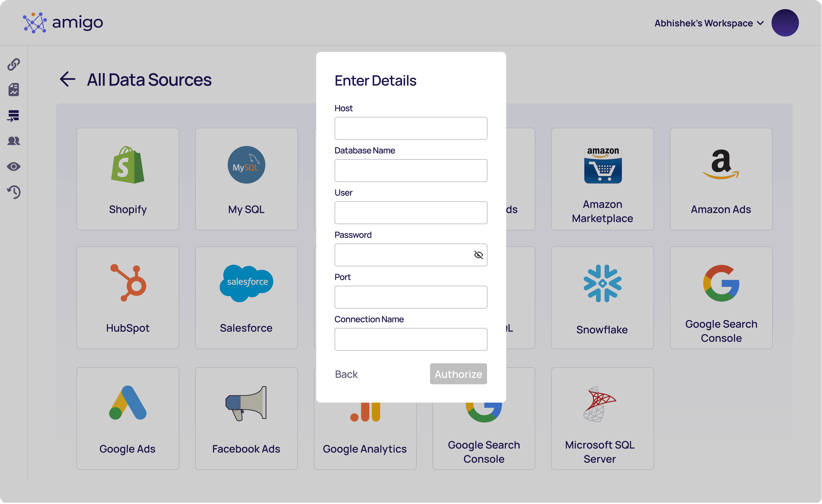Screen dimensions: 822x504
Task: Select the Facebook Ads data source
Action: pos(247,419)
